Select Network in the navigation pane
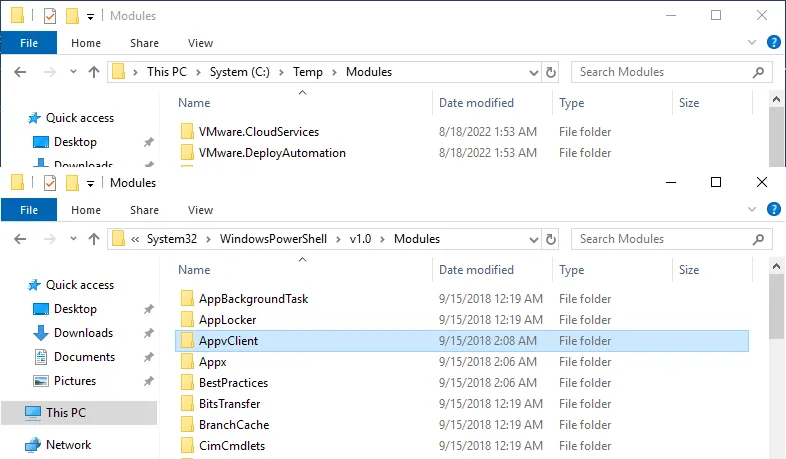The image size is (786, 459). coord(68,445)
